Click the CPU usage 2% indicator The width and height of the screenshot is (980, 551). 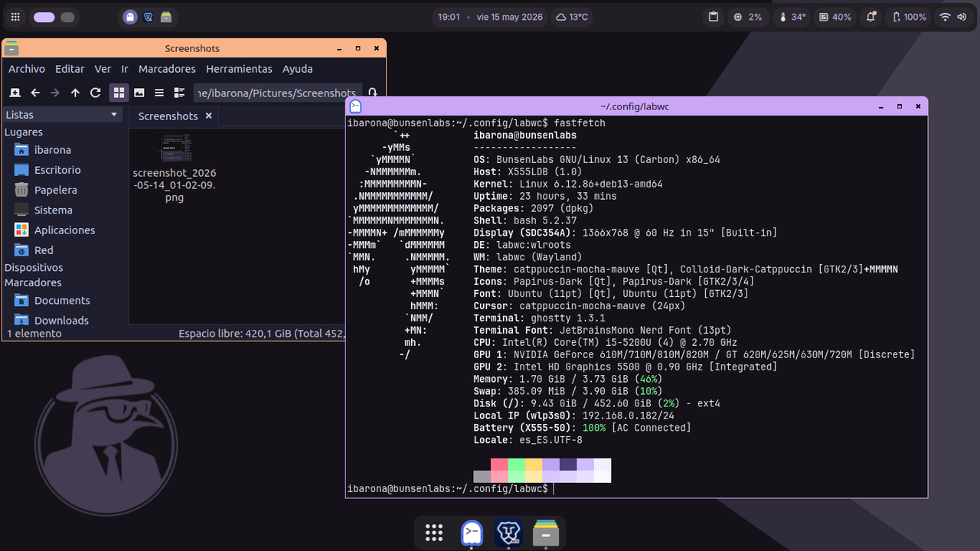click(x=747, y=17)
